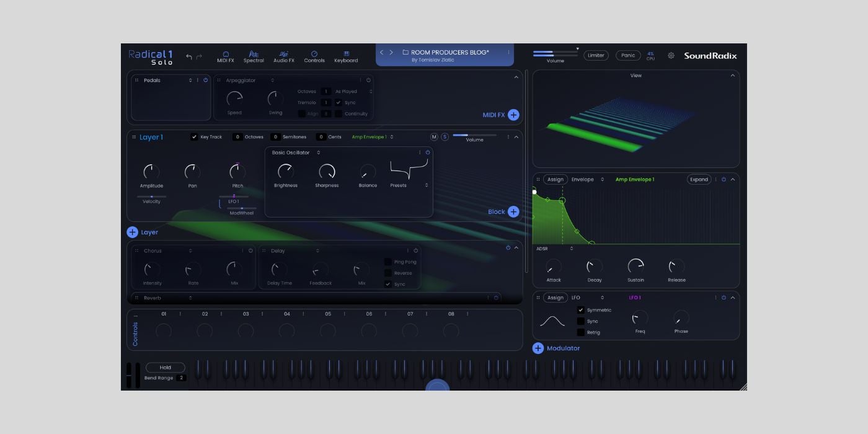Click the oscillator Presets waveform display
Viewport: 868px width, 434px height.
click(409, 169)
